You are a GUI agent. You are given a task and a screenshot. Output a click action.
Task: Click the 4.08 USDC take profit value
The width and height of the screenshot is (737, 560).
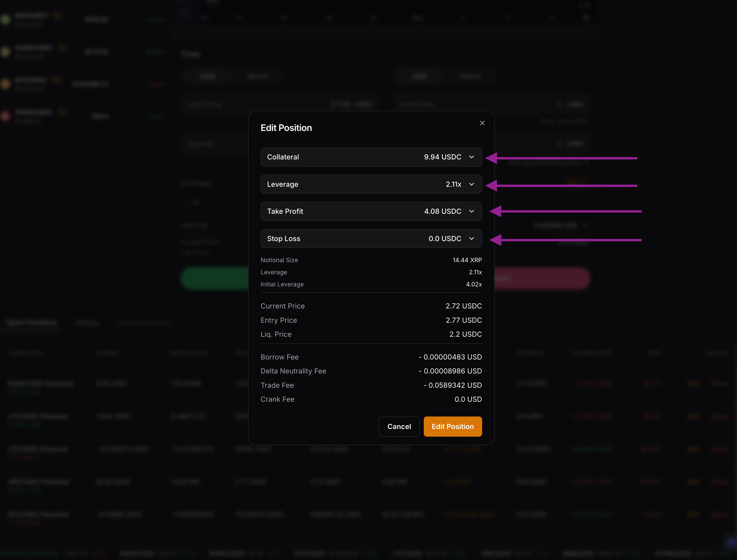[442, 211]
